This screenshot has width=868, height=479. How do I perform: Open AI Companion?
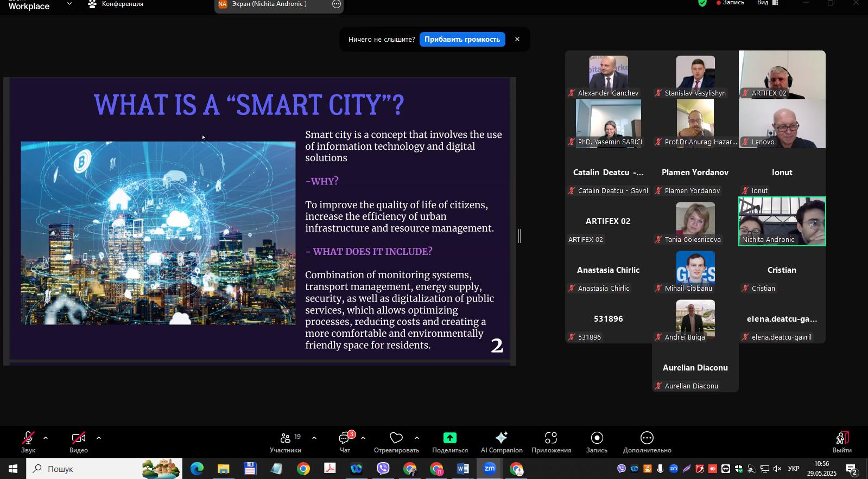click(x=502, y=442)
